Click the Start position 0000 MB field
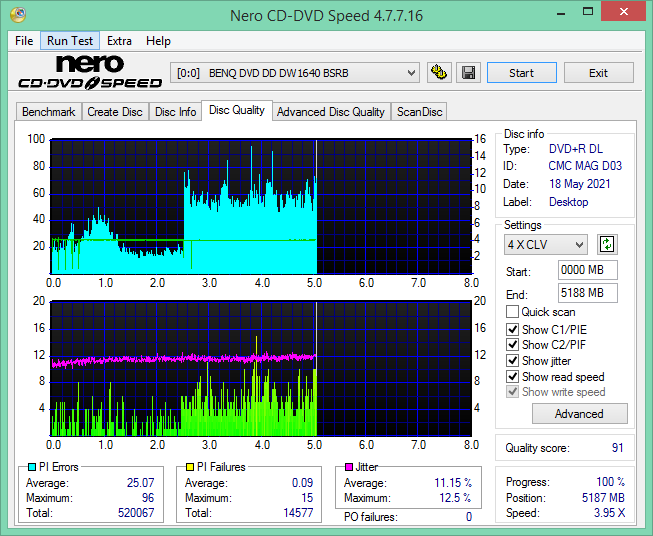The image size is (653, 536). point(587,270)
